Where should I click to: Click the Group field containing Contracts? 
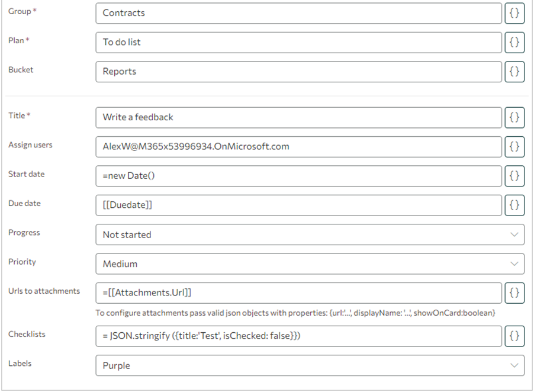pos(298,13)
